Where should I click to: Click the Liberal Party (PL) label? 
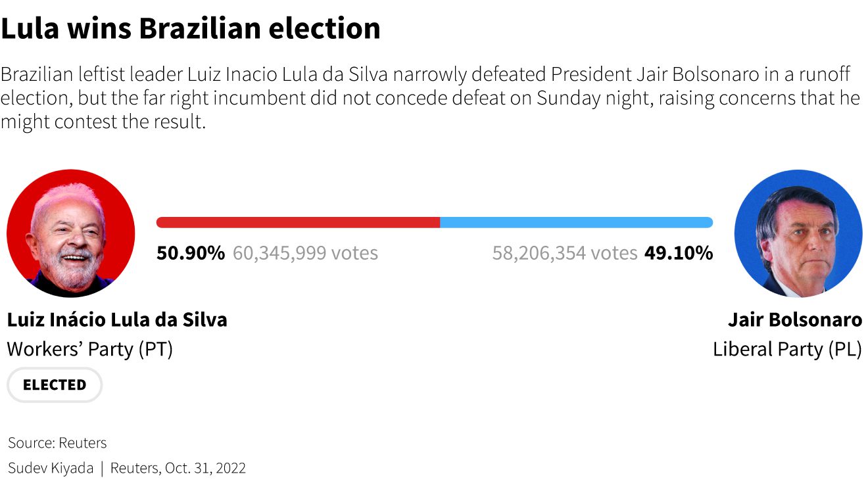(x=788, y=349)
